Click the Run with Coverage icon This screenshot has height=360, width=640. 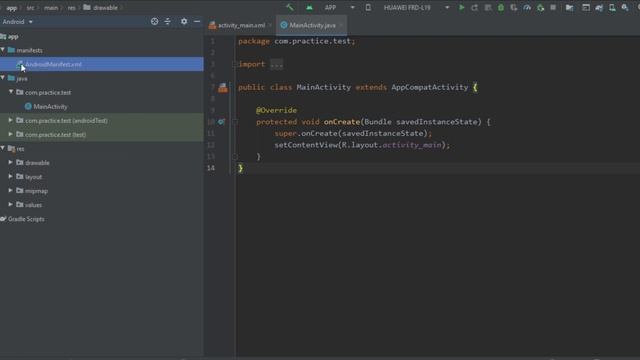click(x=513, y=7)
